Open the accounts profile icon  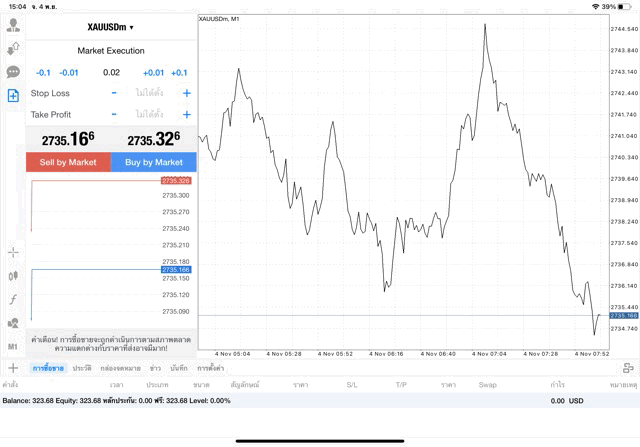point(13,26)
